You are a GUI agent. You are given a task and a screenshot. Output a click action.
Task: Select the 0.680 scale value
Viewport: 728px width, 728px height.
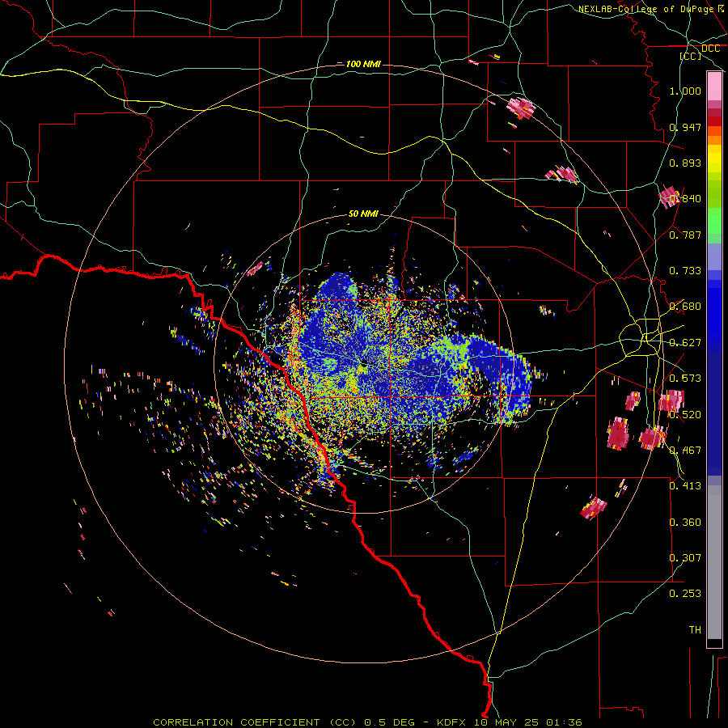[685, 307]
